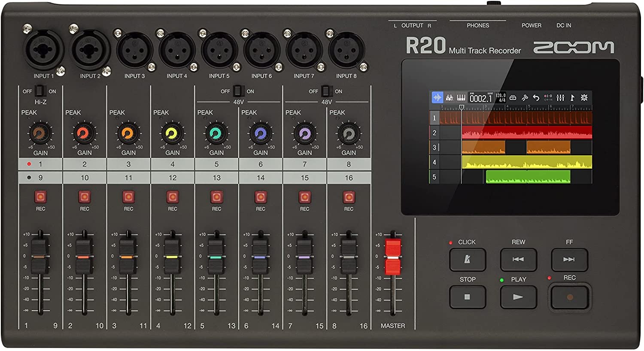Tap the audio waveform icon on the touchscreen
Screen dimensions: 644x351
[437, 98]
